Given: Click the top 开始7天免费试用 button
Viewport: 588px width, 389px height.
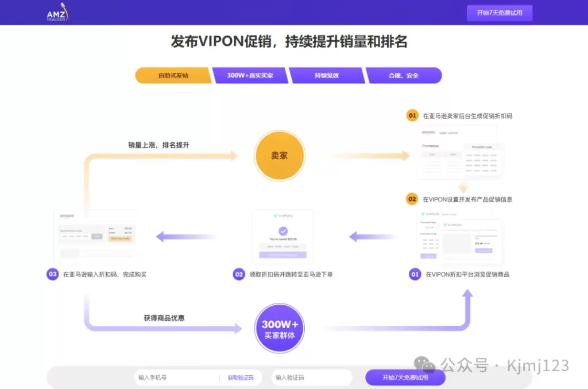Looking at the screenshot, I should (x=499, y=13).
